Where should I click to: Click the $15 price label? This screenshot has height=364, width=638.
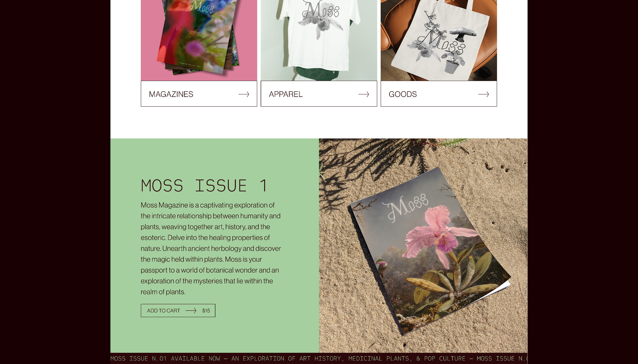pos(206,311)
